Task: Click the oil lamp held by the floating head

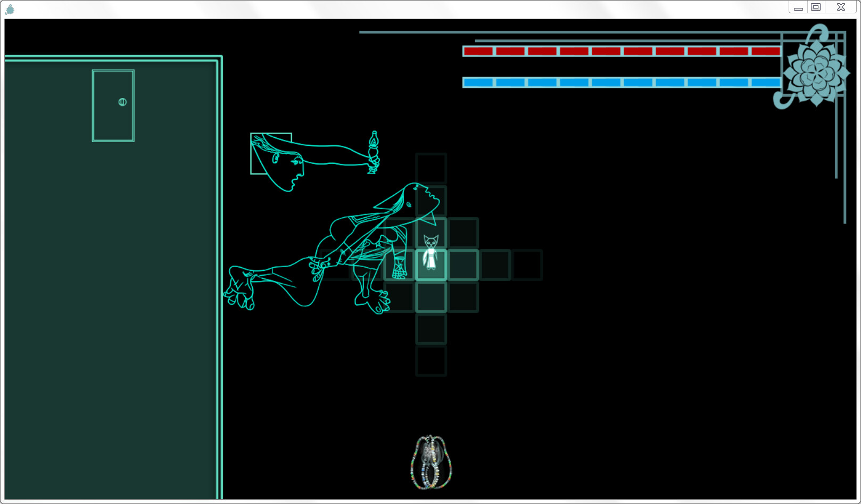Action: 375,147
